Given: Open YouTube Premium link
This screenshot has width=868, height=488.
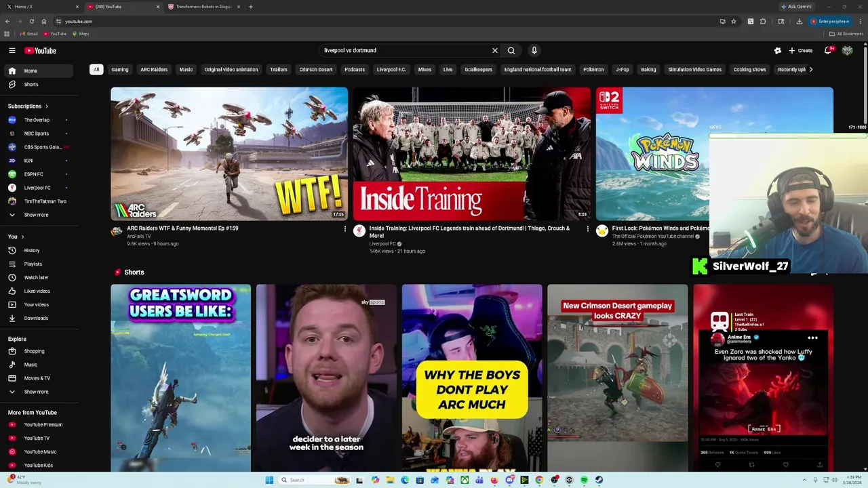Looking at the screenshot, I should tap(41, 424).
